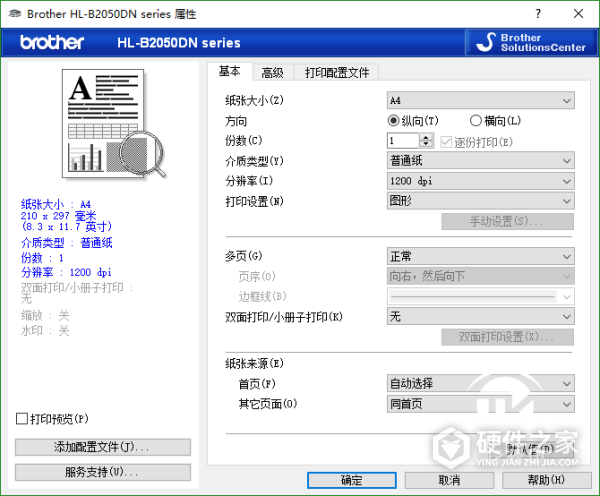Expand the 纸张大小 A4 dropdown
This screenshot has height=496, width=600.
click(481, 100)
